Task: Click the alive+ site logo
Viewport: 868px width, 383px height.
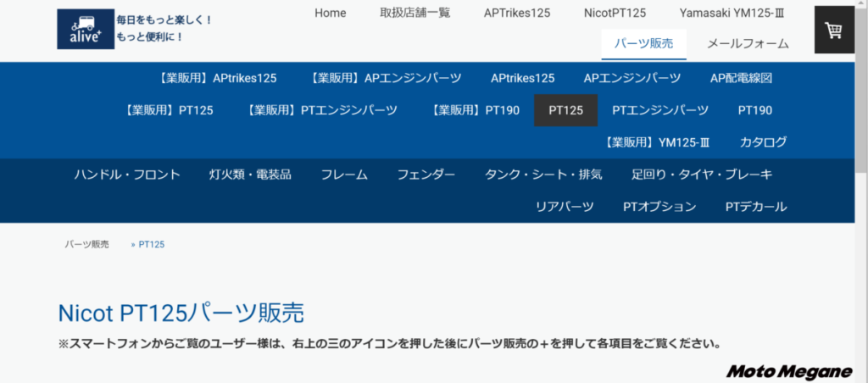Action: [86, 30]
